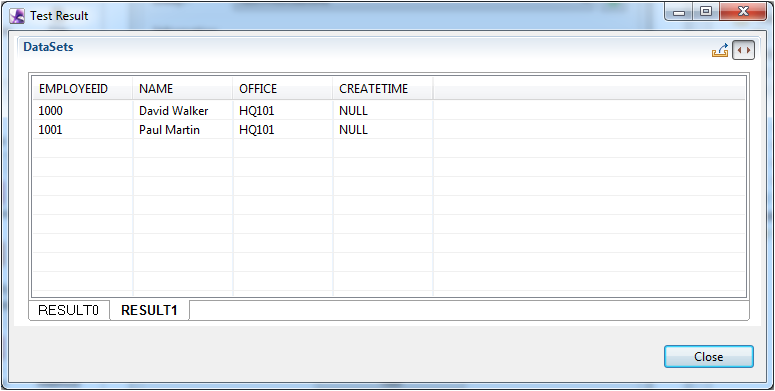Switch to the RESULT0 tab
Image resolution: width=775 pixels, height=391 pixels.
tap(69, 310)
